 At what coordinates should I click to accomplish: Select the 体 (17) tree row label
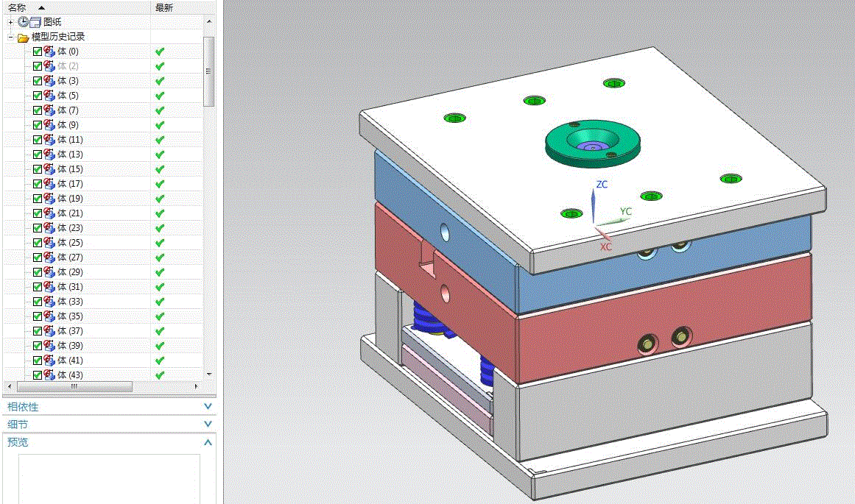(x=71, y=184)
